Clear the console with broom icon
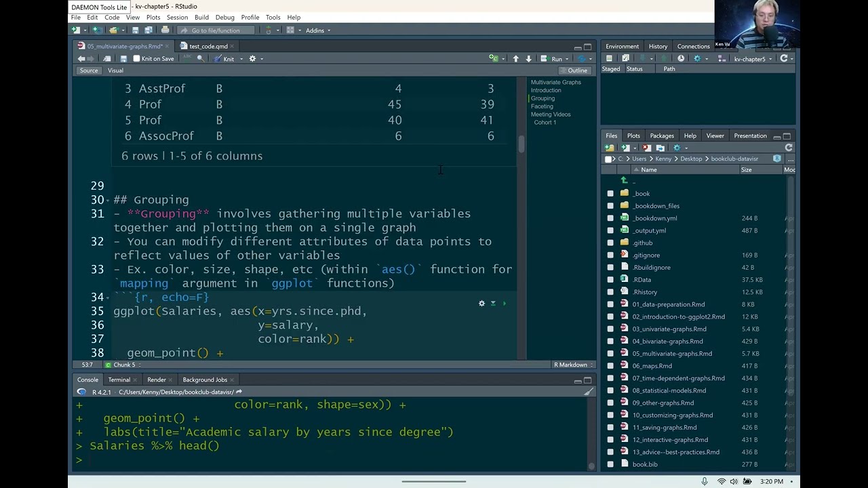The image size is (868, 488). (x=588, y=392)
